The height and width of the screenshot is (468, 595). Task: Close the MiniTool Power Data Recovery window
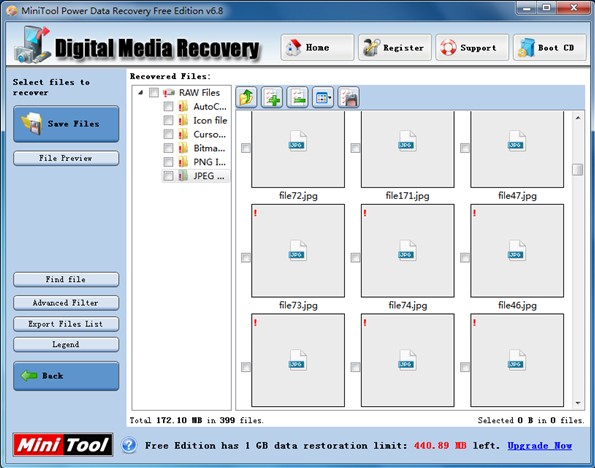tap(573, 8)
